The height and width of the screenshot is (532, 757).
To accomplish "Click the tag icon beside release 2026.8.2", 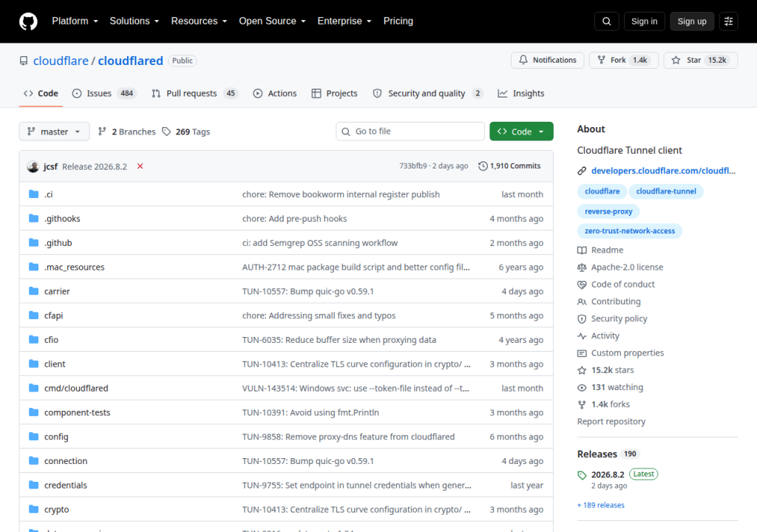I will tap(582, 475).
